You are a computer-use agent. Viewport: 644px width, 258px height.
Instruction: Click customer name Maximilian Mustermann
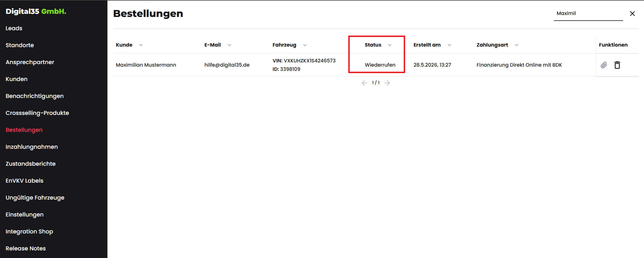click(146, 65)
